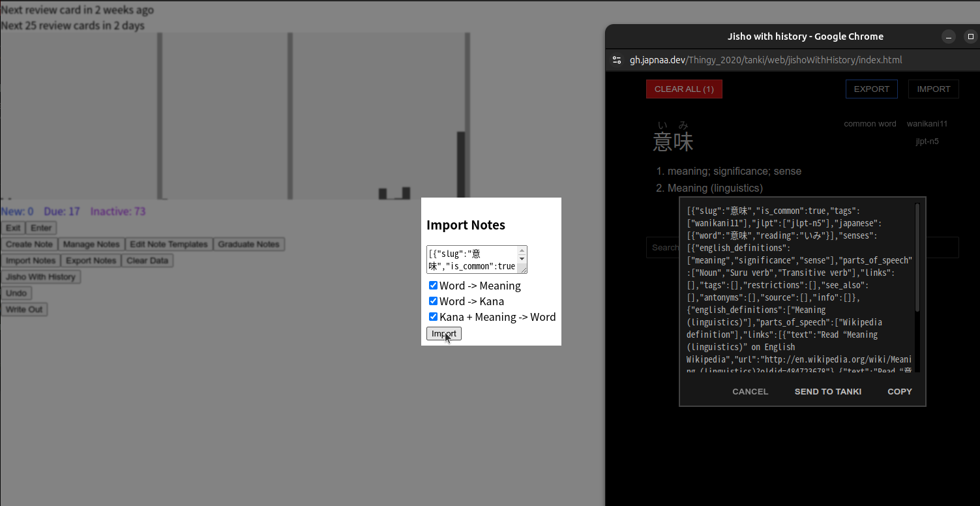This screenshot has width=980, height=506.
Task: Click the Undo button in Tanki
Action: (16, 293)
